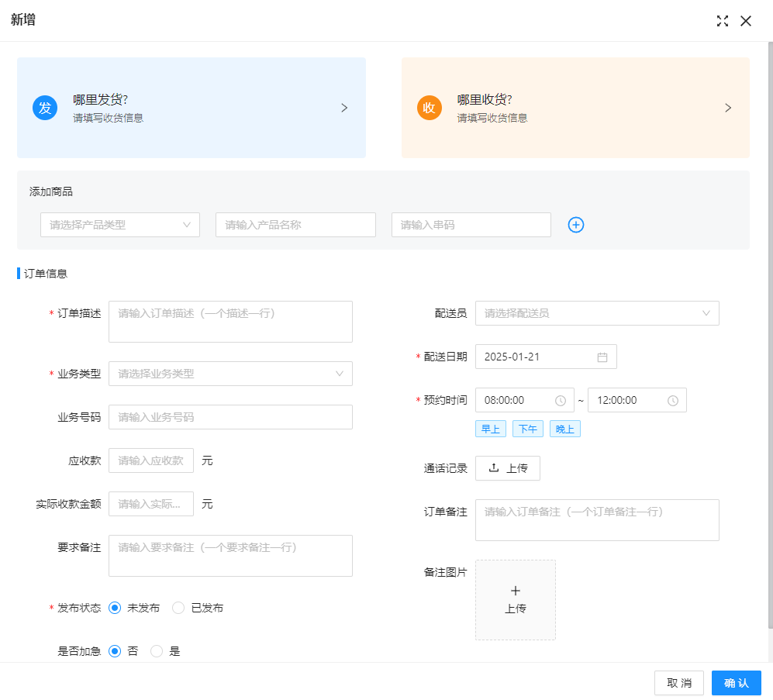Open the 请选择业务类型 dropdown
773x700 pixels.
[231, 374]
